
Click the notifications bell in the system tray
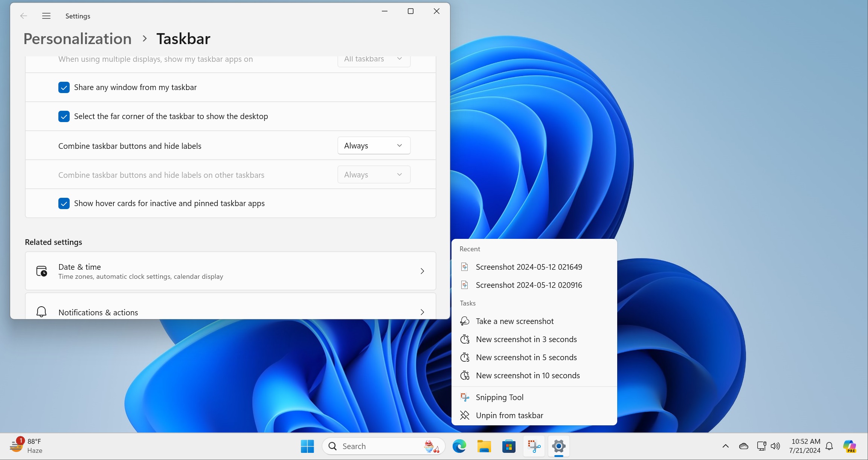[x=829, y=446]
